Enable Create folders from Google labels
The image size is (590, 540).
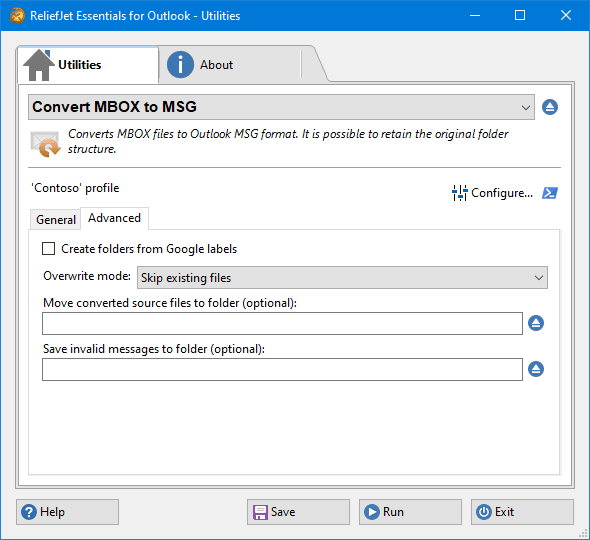point(49,249)
